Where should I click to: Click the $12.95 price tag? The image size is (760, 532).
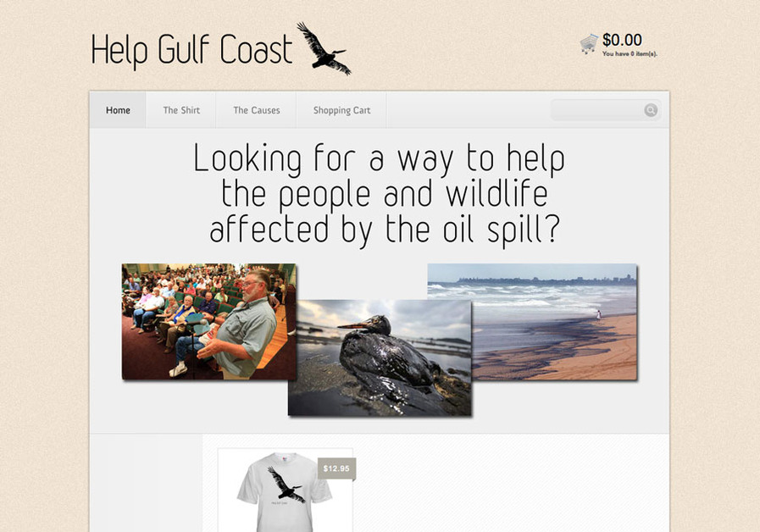336,468
